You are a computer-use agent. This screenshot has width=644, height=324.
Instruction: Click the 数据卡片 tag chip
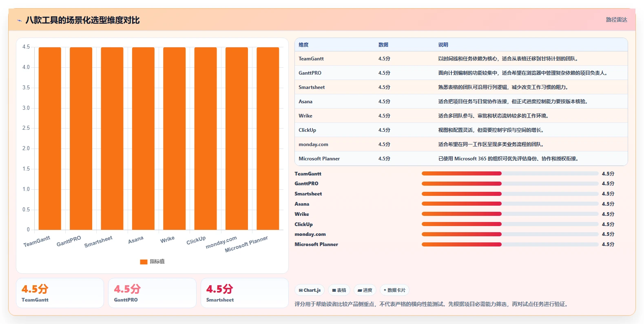394,290
